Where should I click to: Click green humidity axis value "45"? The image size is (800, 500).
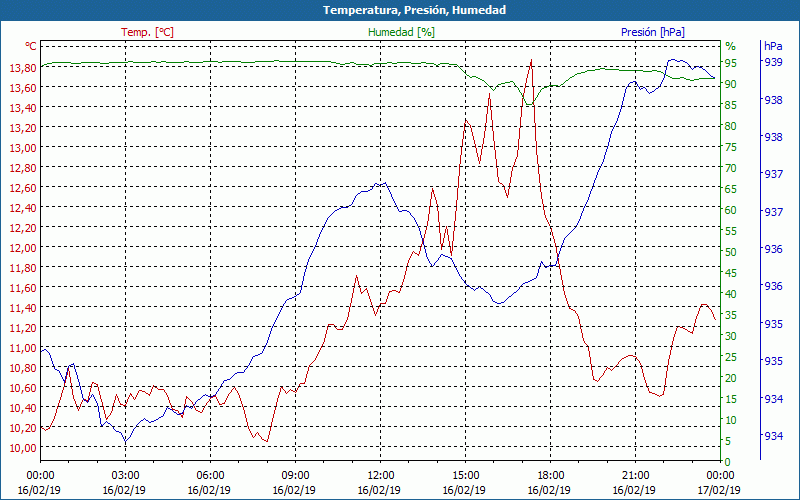pyautogui.click(x=731, y=273)
